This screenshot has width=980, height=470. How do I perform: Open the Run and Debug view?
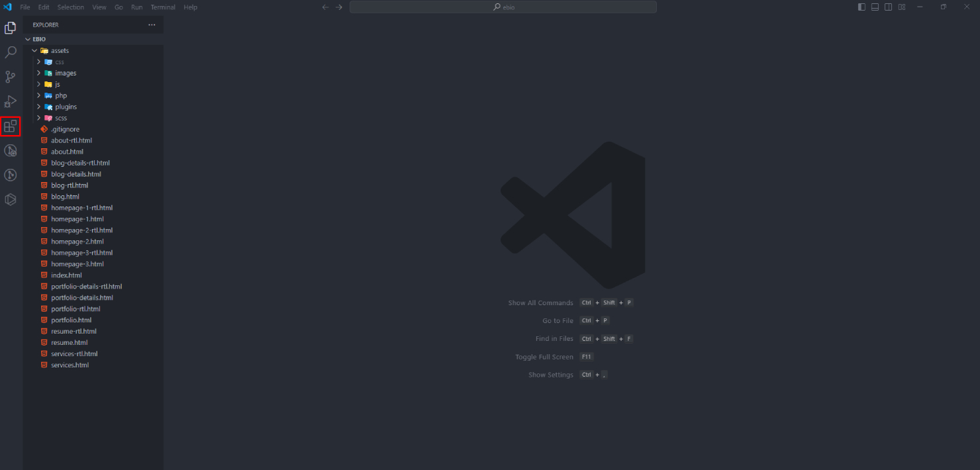(11, 101)
